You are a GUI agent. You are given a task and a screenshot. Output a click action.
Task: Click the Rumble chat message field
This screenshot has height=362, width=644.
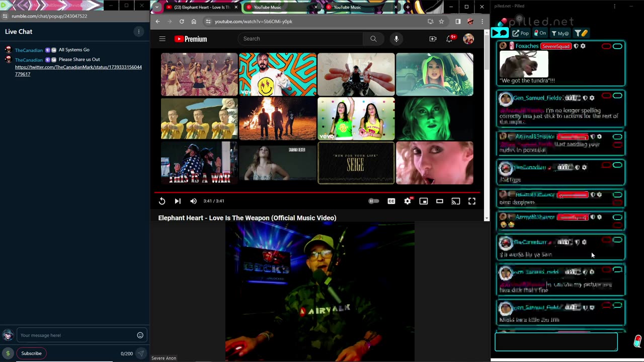[77, 335]
